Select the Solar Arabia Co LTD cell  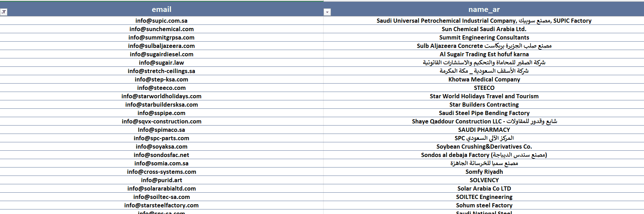pos(484,188)
